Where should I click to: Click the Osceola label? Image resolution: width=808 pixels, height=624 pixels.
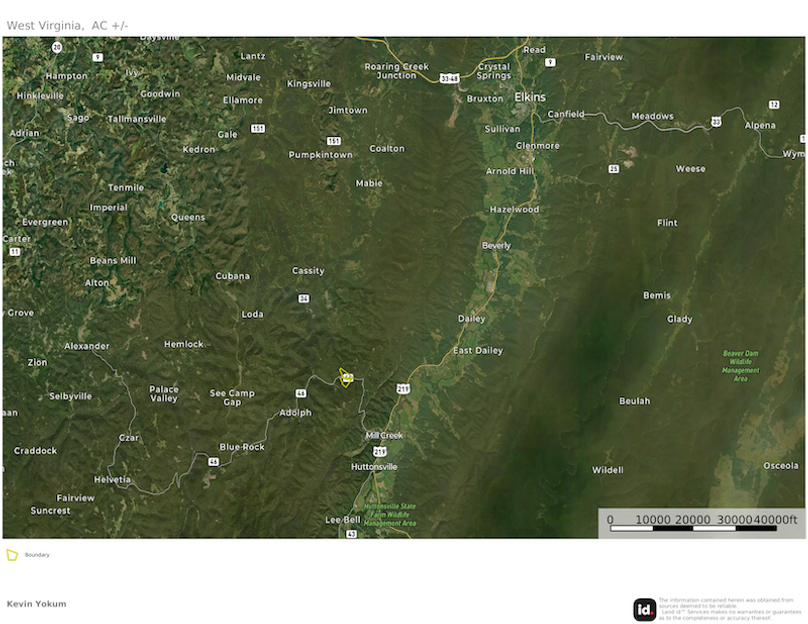[x=781, y=466]
